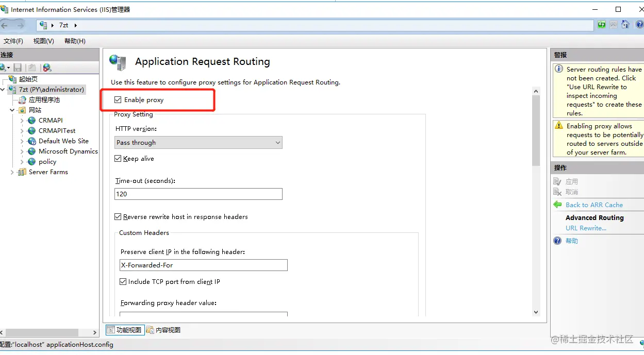644x355 pixels.
Task: Click the scroll down arrow in settings pane
Action: click(536, 312)
